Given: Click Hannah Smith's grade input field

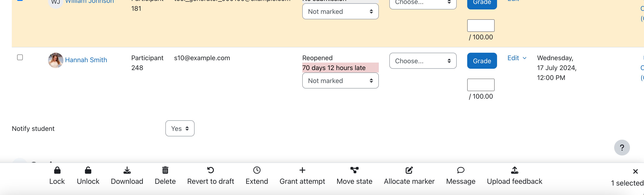Looking at the screenshot, I should [x=481, y=85].
